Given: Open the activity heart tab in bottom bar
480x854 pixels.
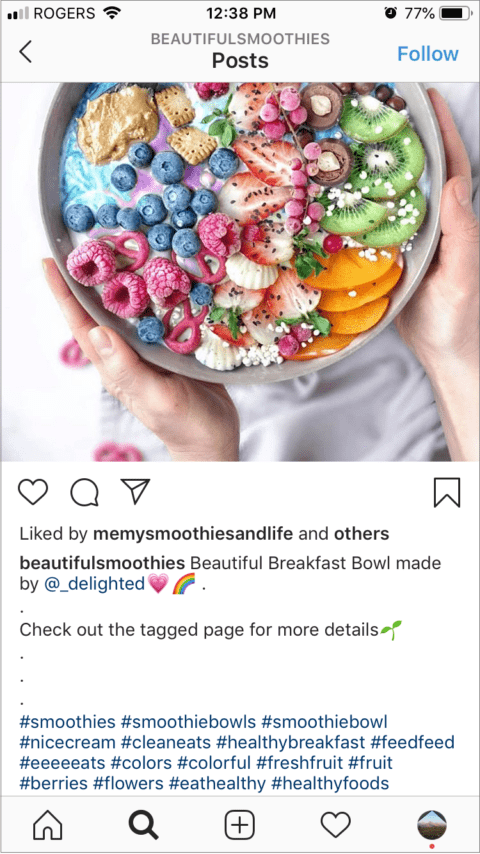Looking at the screenshot, I should [336, 825].
